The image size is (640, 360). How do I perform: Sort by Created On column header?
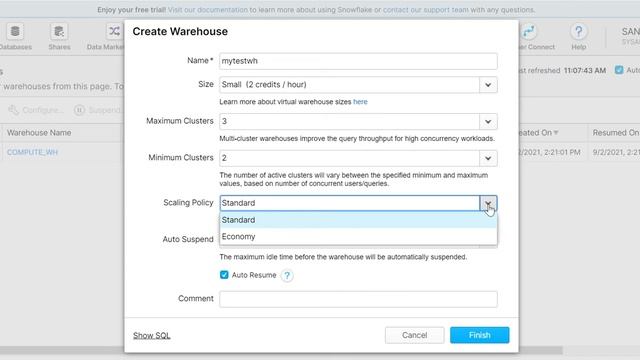coord(538,133)
